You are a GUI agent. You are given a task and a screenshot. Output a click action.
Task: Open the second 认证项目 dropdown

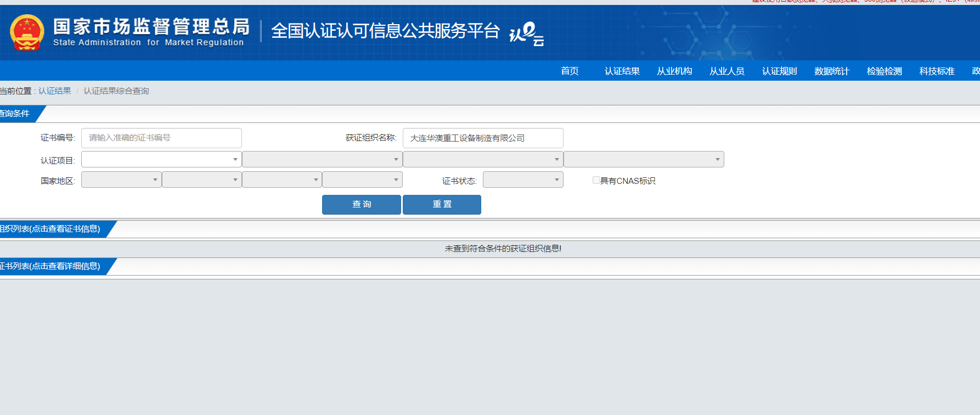click(322, 159)
